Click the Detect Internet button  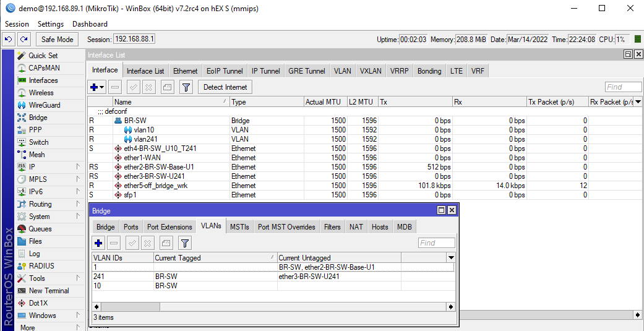225,87
